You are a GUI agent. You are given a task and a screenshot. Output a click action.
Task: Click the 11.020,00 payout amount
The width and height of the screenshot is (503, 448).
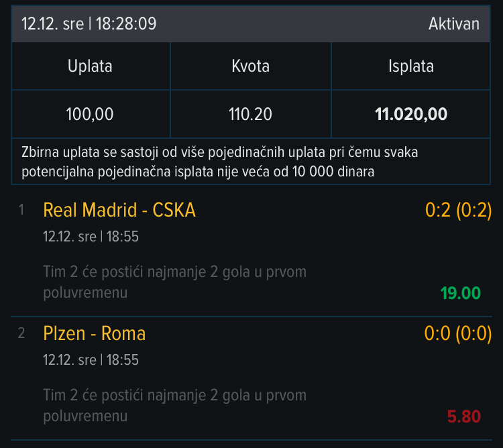(x=410, y=114)
